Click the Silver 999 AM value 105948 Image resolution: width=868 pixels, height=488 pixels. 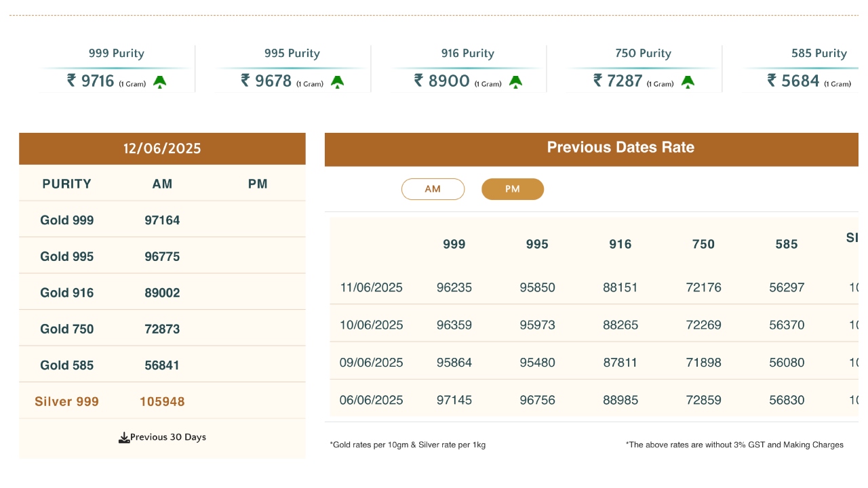click(162, 401)
